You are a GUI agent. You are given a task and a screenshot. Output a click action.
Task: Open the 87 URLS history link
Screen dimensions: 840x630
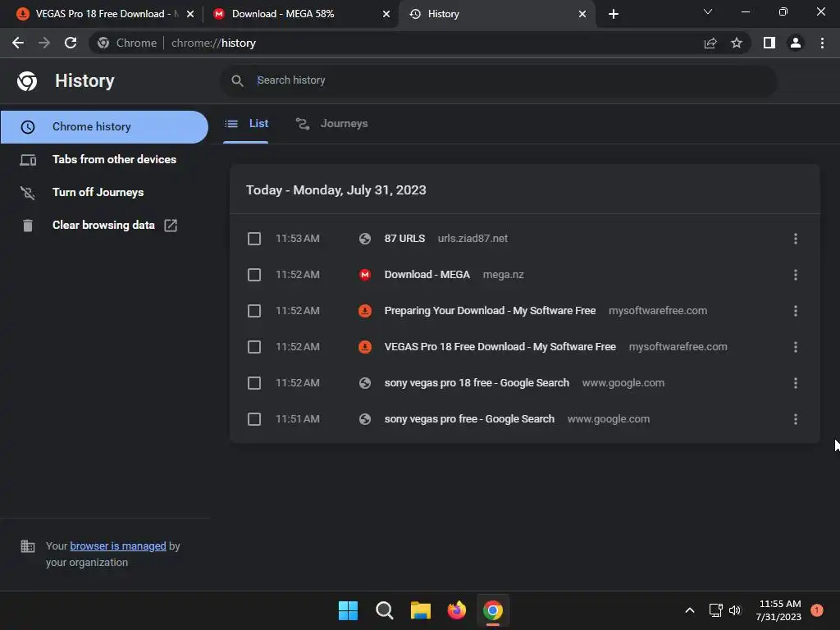pyautogui.click(x=404, y=239)
